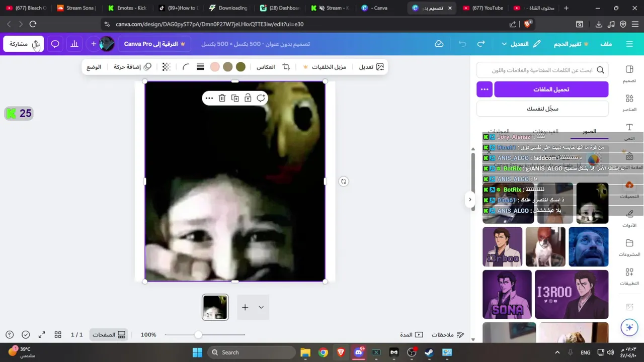
Task: Click the مشاركة share button
Action: click(x=23, y=44)
